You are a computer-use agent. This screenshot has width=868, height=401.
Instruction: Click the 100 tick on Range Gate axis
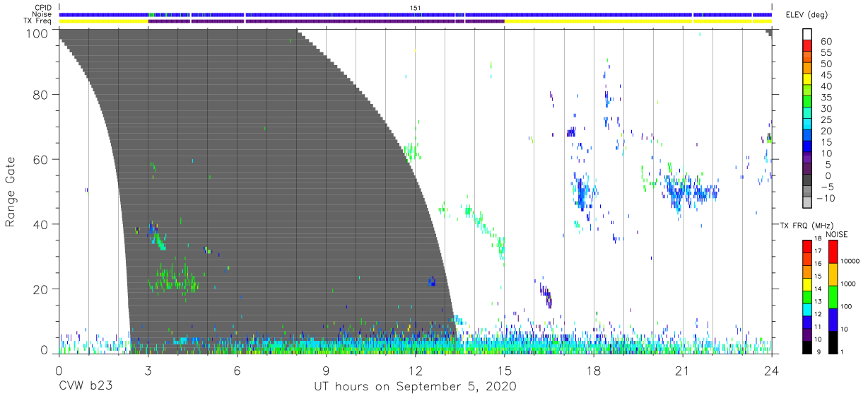click(37, 33)
